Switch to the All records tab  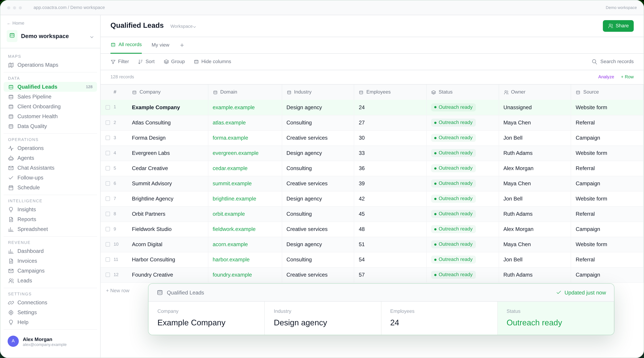point(126,45)
